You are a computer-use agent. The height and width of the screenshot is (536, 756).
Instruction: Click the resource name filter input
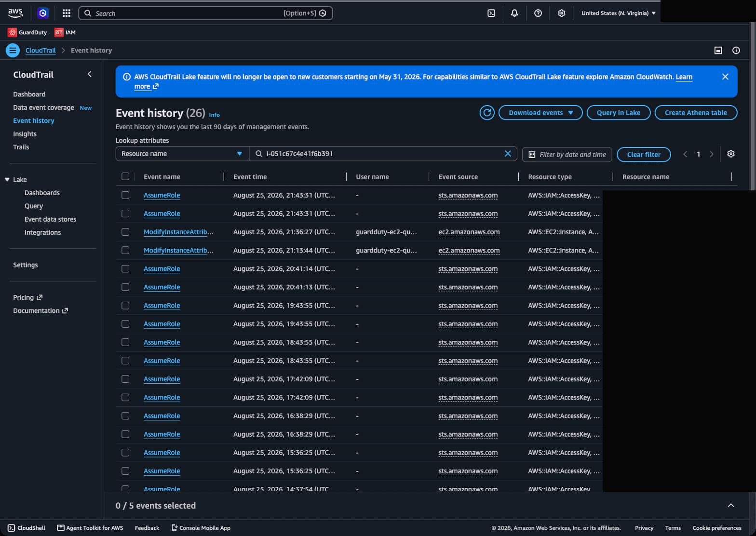pyautogui.click(x=383, y=154)
